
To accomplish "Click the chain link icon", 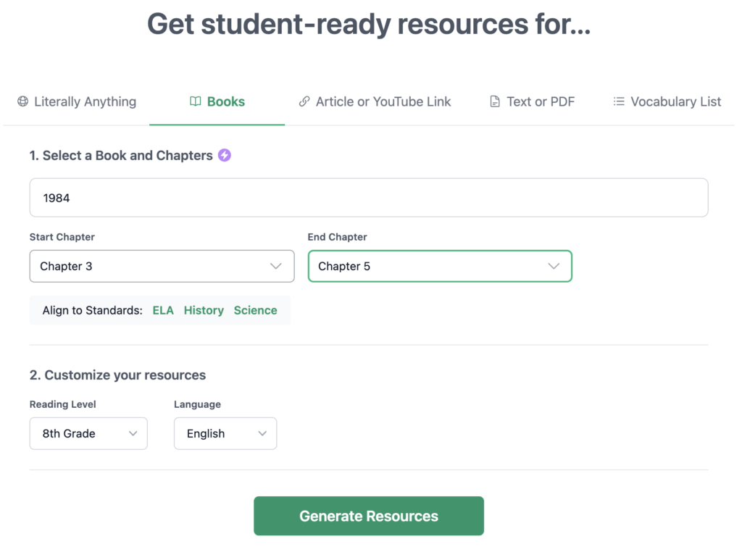I will coord(304,101).
